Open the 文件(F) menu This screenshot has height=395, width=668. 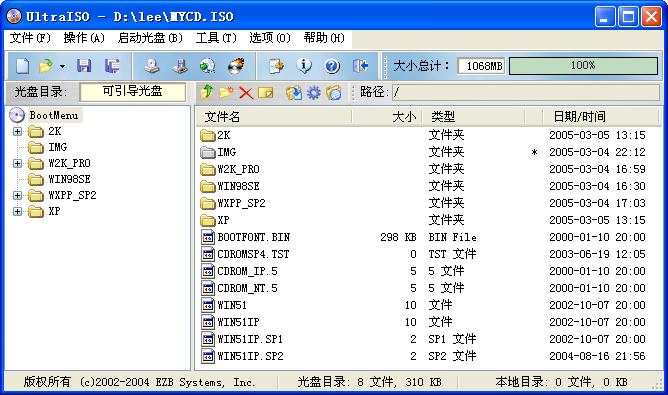pyautogui.click(x=30, y=38)
